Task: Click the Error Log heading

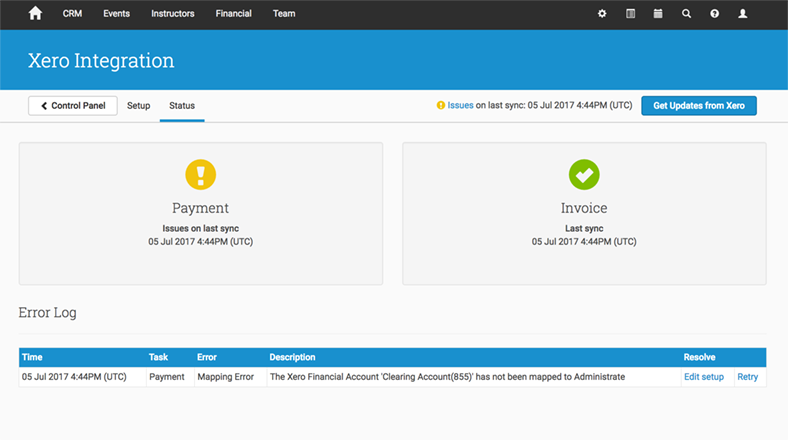Action: point(48,312)
